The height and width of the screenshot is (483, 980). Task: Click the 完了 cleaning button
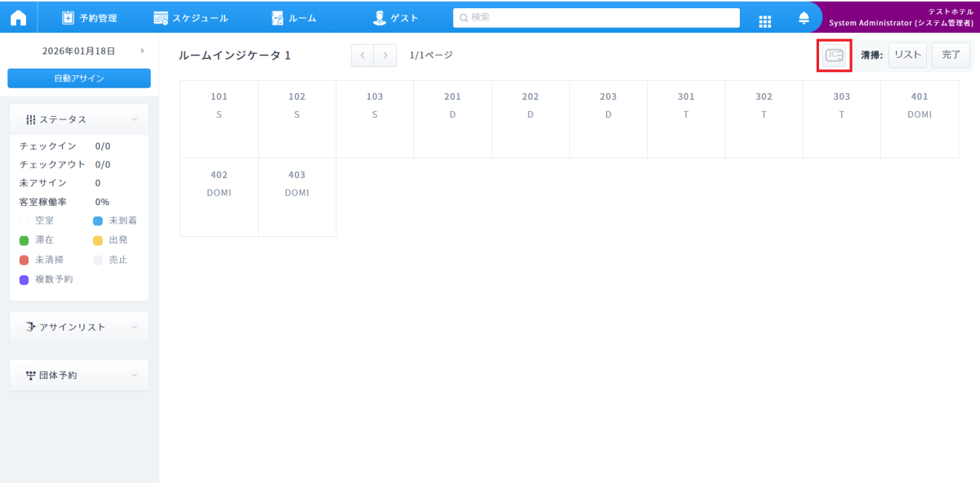pos(951,55)
